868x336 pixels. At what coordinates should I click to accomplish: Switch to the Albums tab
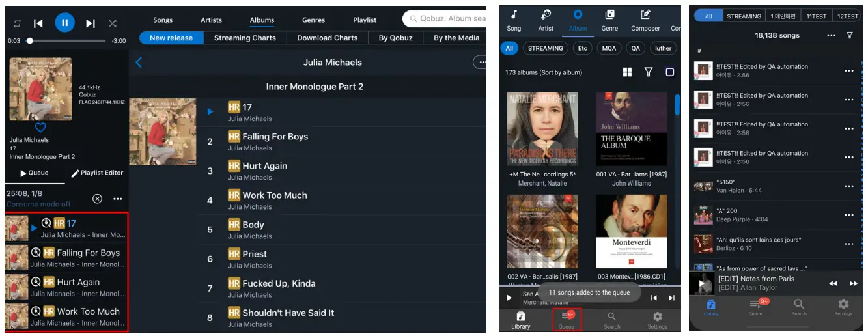[262, 20]
